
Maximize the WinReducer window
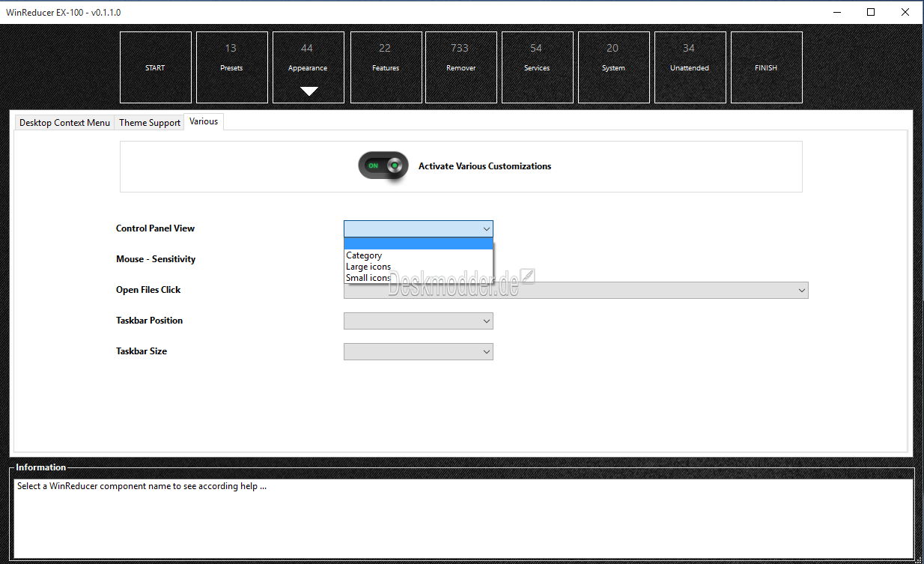pyautogui.click(x=871, y=12)
